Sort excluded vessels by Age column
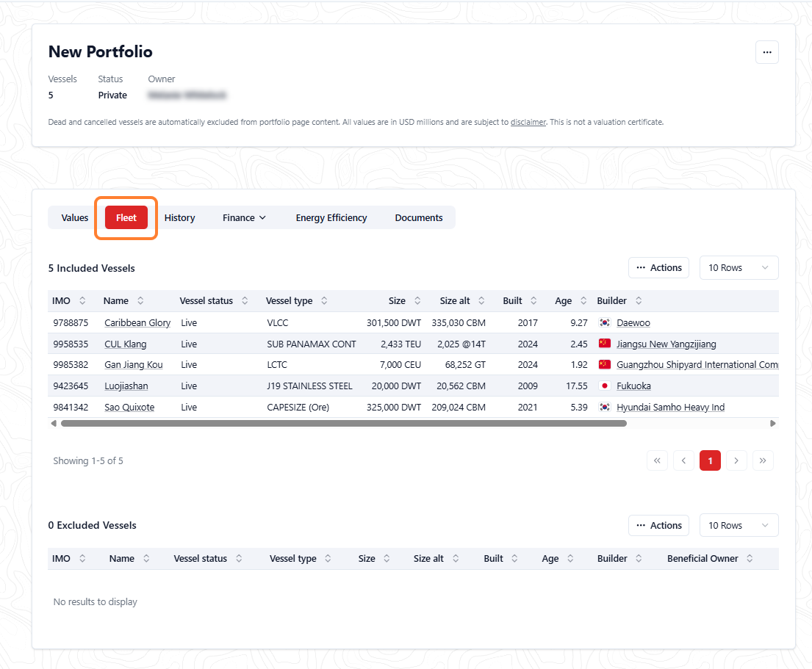Viewport: 812px width, 669px height. point(570,558)
